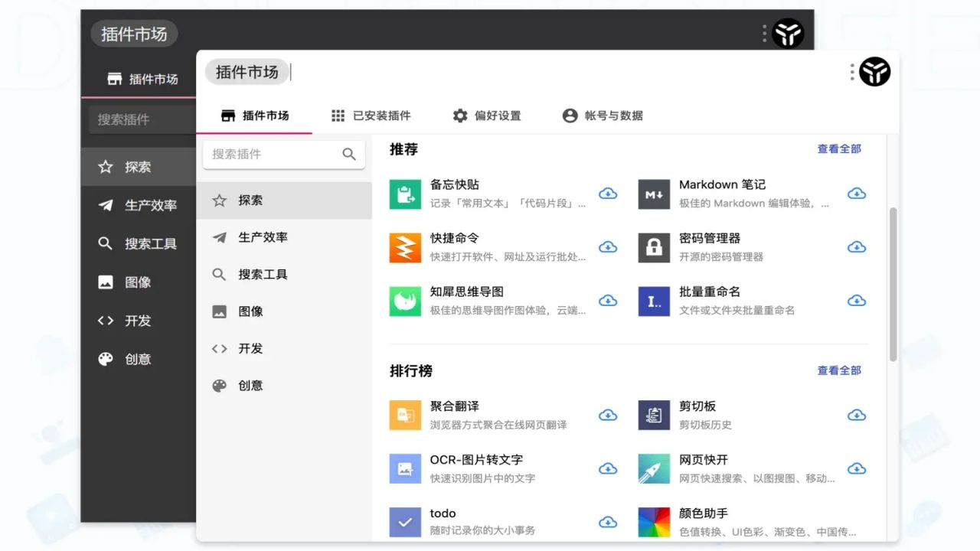Screen dimensions: 980x551
Task: Open the 备忘快贴 plugin icon
Action: pyautogui.click(x=405, y=194)
